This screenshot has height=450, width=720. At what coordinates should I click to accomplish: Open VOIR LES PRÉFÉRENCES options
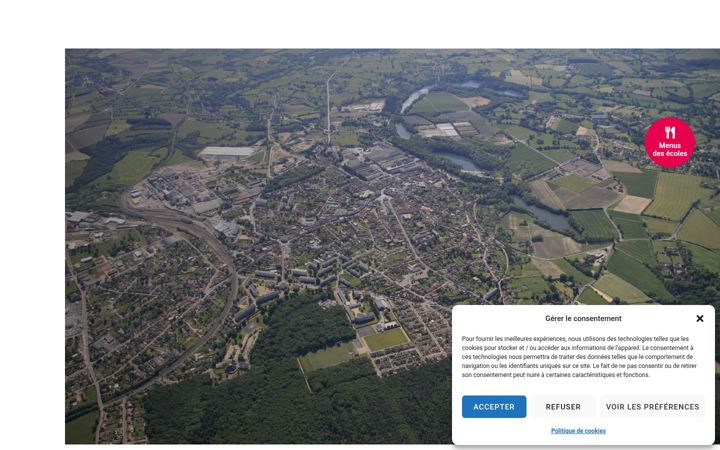click(x=652, y=407)
